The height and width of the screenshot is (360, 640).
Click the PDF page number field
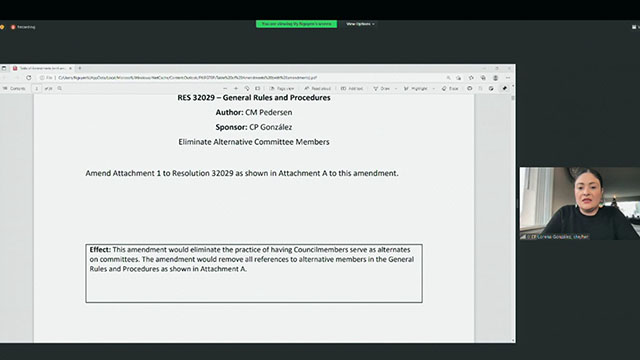(x=36, y=89)
